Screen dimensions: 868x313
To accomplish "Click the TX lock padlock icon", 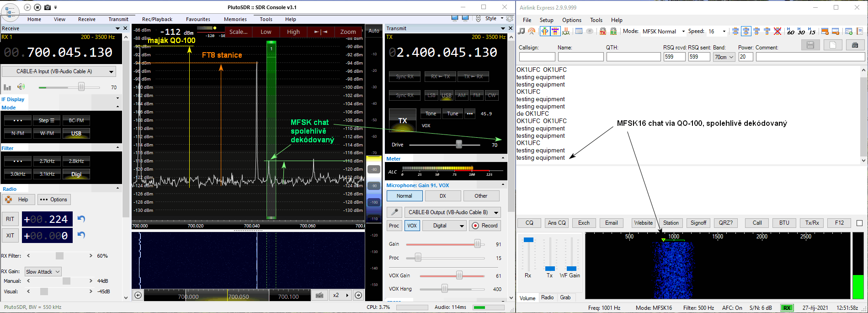I will point(603,31).
